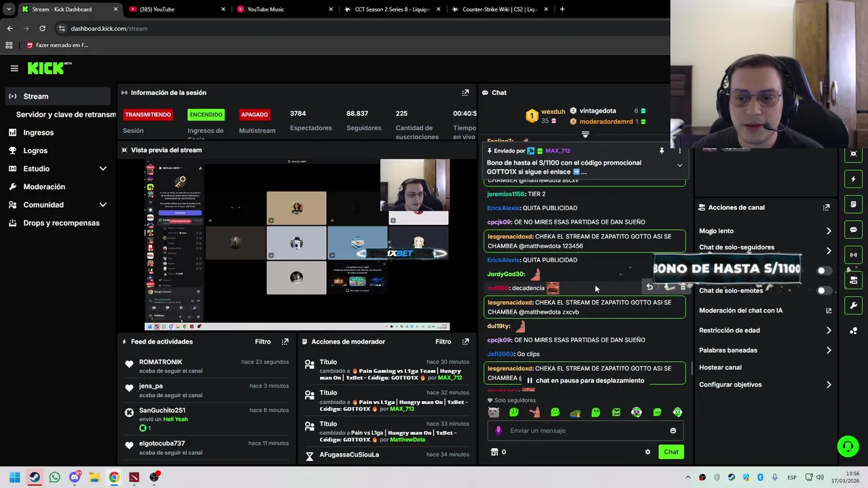
Task: Open Servidor y clave de retransmisión
Action: pos(66,115)
